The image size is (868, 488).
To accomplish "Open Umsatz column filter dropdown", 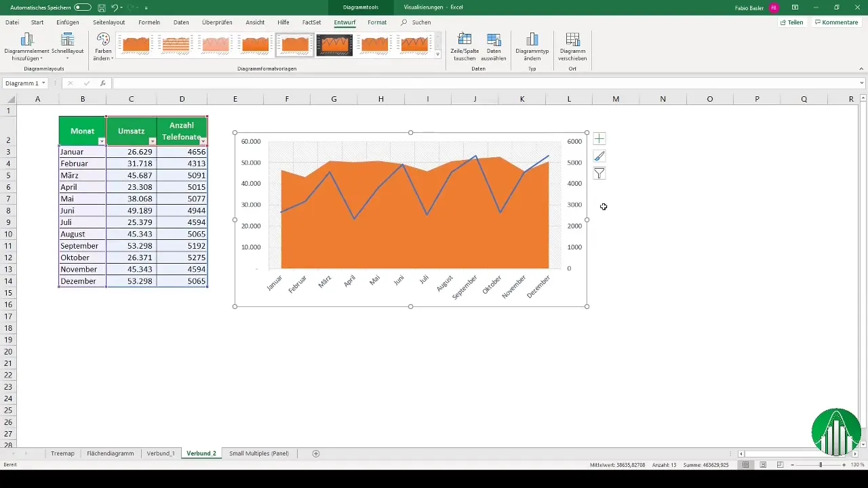I will (152, 141).
